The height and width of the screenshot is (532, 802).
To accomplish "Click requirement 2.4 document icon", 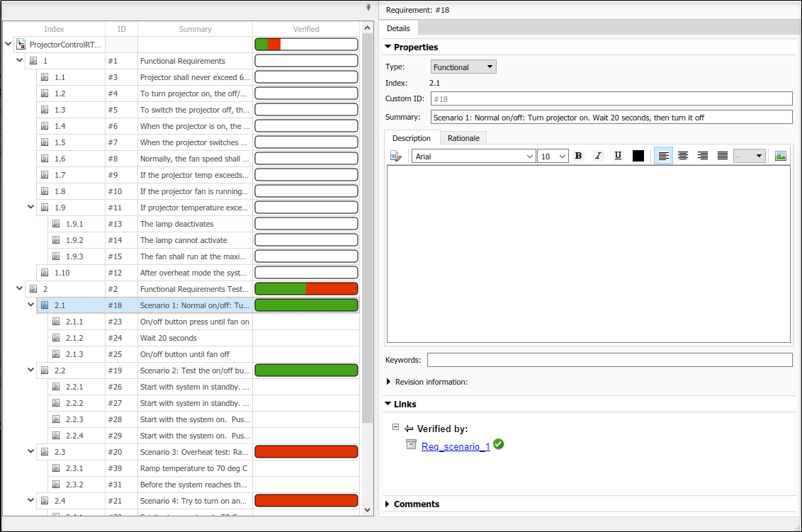I will point(45,501).
